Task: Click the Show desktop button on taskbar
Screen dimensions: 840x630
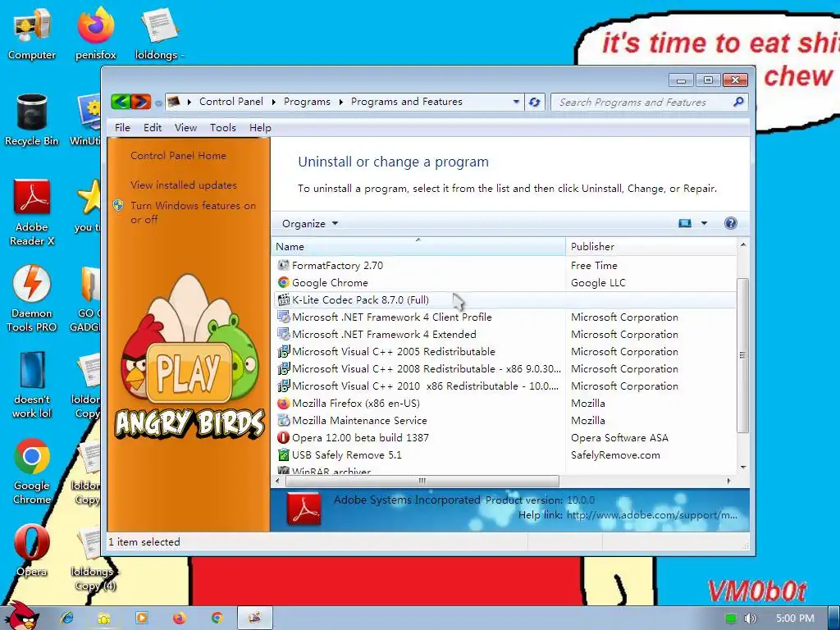Action: point(834,618)
